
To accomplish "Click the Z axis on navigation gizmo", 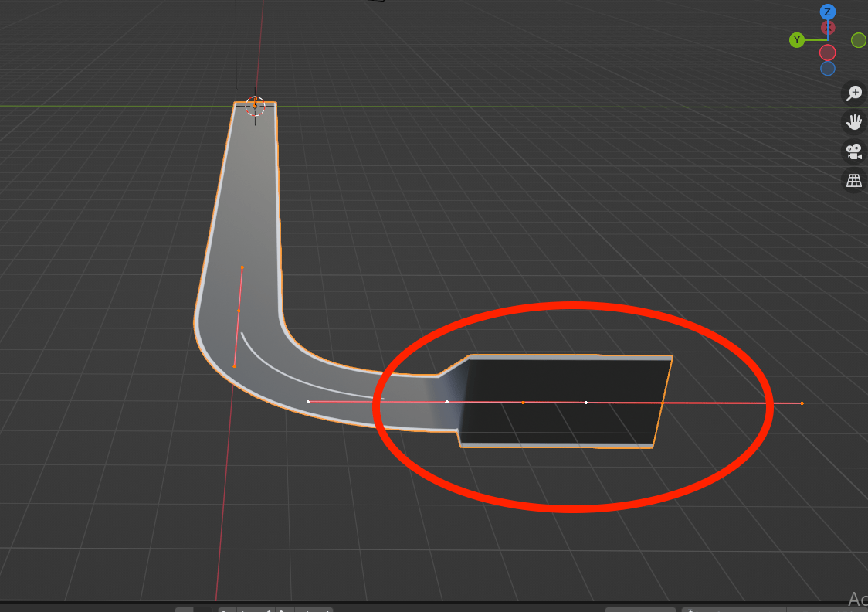I will tap(828, 12).
